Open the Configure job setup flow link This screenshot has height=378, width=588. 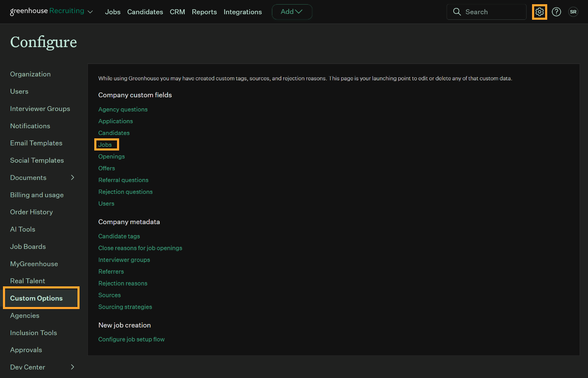pyautogui.click(x=131, y=339)
